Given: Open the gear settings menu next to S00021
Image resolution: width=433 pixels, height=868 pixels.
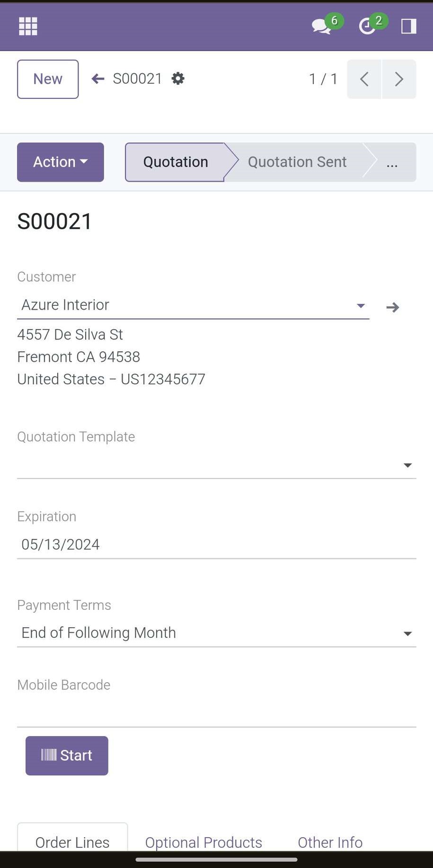Looking at the screenshot, I should pos(178,78).
